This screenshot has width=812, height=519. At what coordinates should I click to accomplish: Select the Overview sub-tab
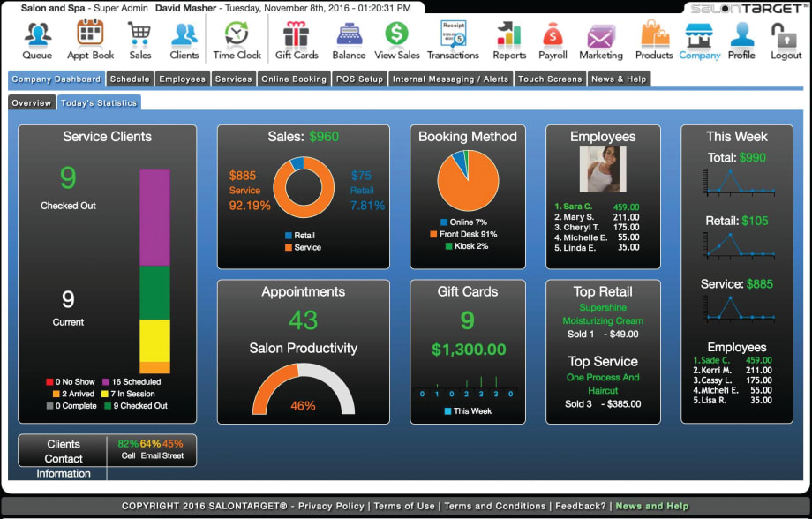pos(32,102)
